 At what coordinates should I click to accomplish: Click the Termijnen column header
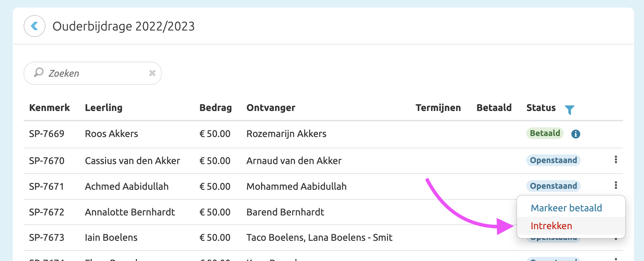[438, 108]
